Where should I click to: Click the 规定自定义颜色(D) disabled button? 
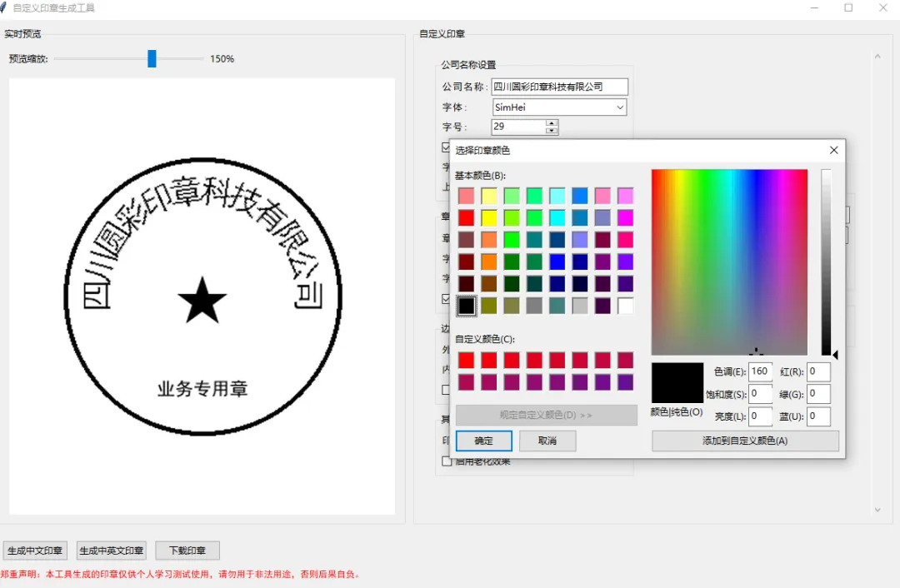coord(547,415)
